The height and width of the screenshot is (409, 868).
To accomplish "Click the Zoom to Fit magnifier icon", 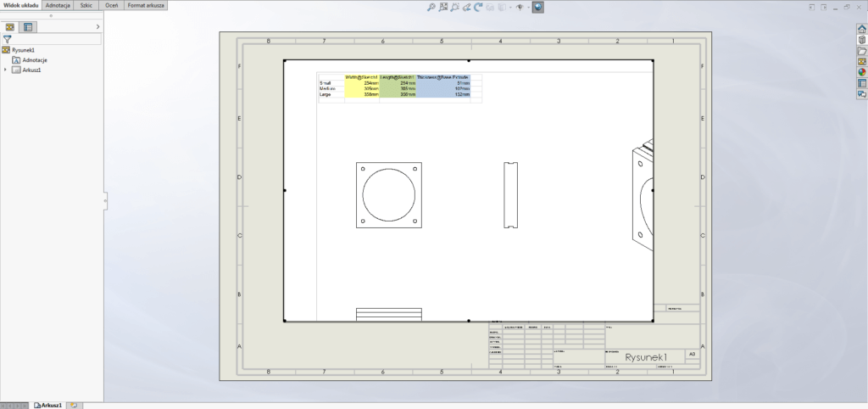I will (x=431, y=7).
